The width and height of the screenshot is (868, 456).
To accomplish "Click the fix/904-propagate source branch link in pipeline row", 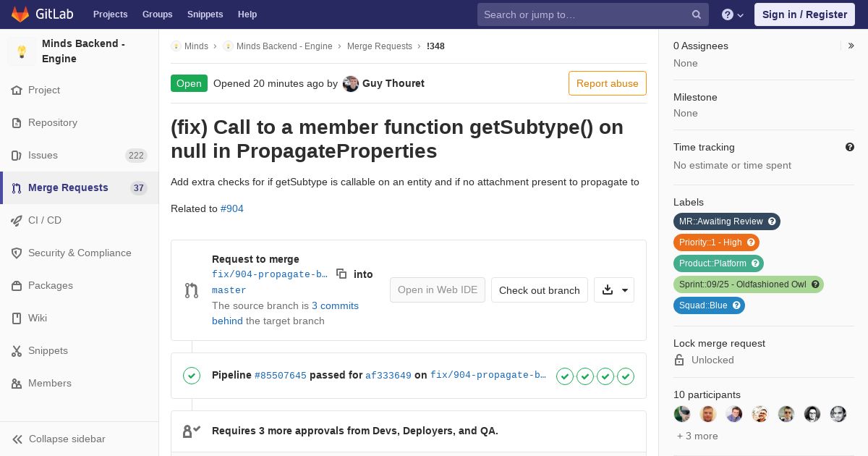I will (x=488, y=375).
